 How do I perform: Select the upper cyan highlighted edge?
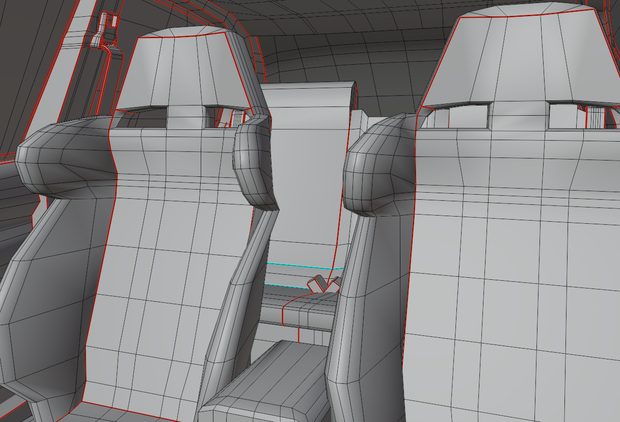coord(305,266)
